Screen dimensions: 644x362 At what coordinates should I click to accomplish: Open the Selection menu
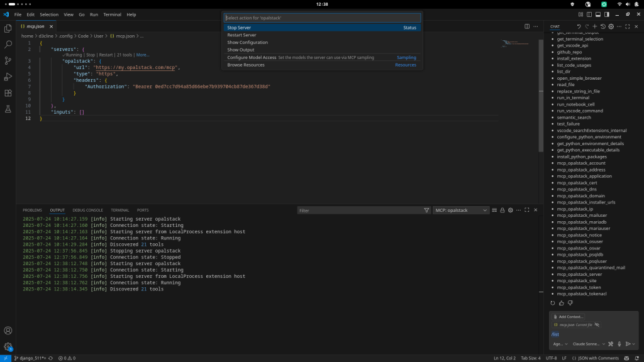point(49,14)
